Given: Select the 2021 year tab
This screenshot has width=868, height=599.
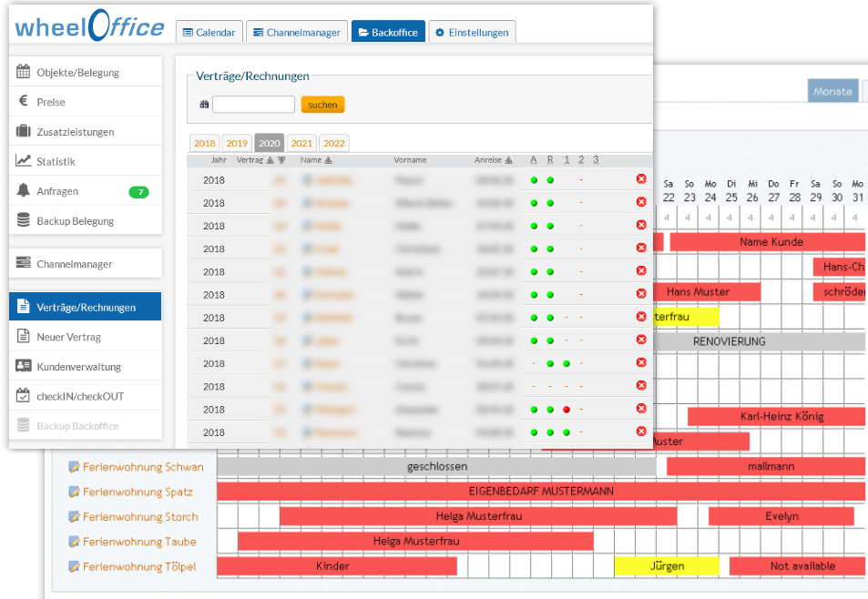Looking at the screenshot, I should click(301, 143).
